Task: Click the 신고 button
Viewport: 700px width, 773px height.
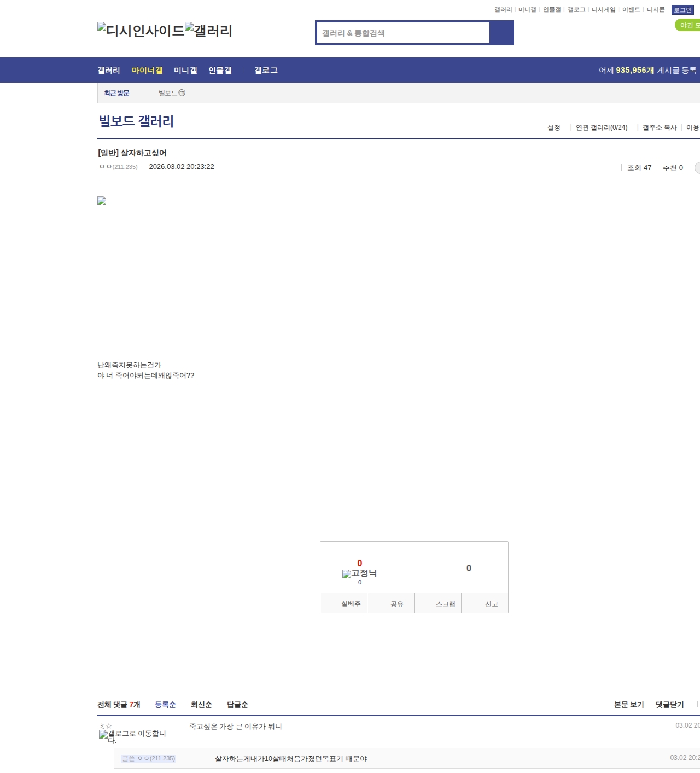Action: [485, 603]
